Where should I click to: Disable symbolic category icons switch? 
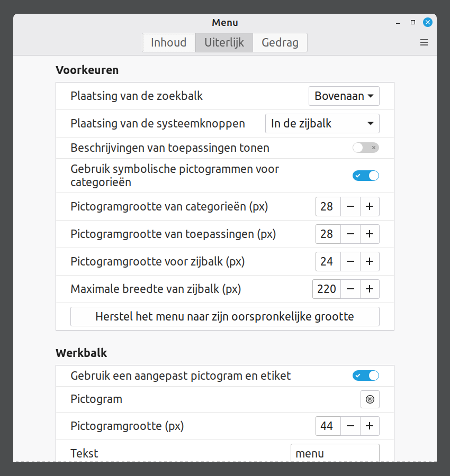(366, 176)
